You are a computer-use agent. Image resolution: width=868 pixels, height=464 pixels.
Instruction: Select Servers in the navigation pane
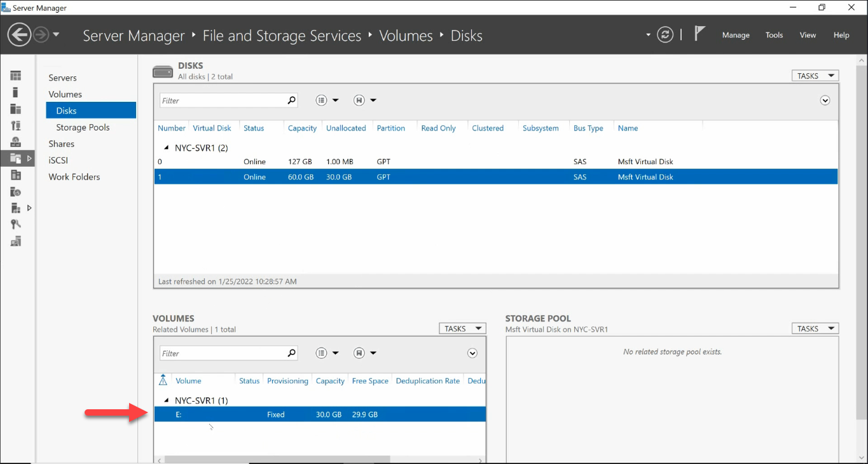[x=63, y=78]
